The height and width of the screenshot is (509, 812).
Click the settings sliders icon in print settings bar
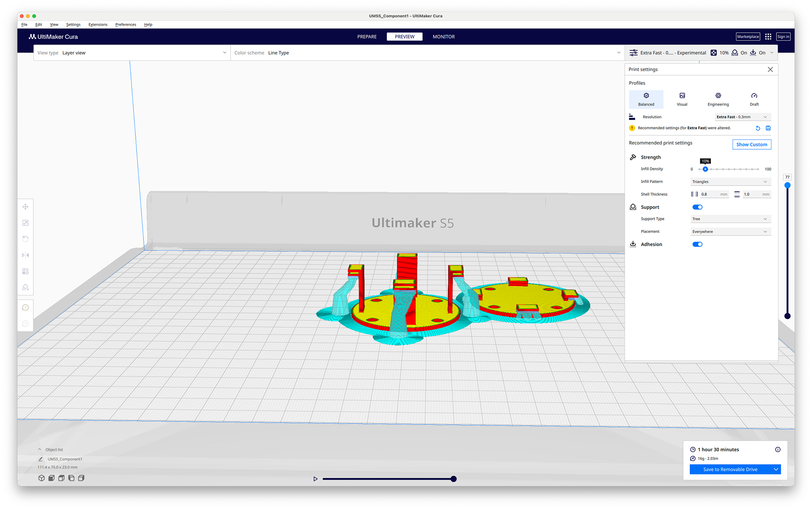[634, 53]
